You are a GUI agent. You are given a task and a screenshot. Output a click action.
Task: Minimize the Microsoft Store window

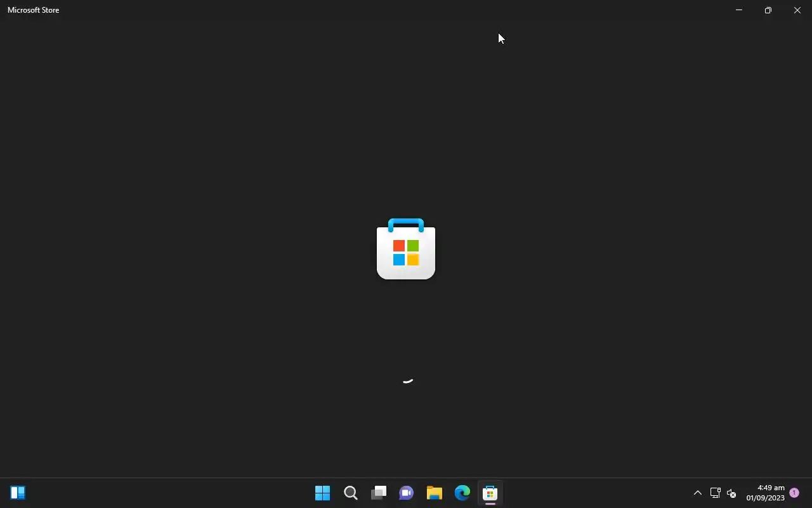click(739, 10)
